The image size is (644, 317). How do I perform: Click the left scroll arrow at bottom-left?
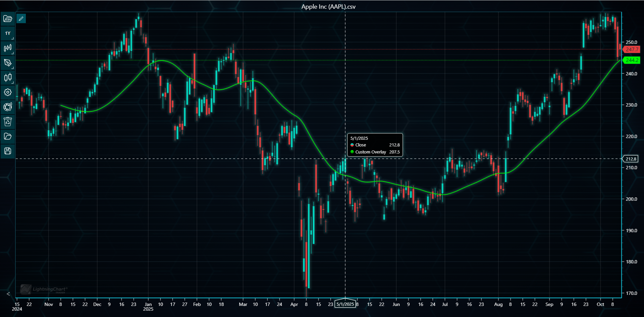click(x=8, y=294)
